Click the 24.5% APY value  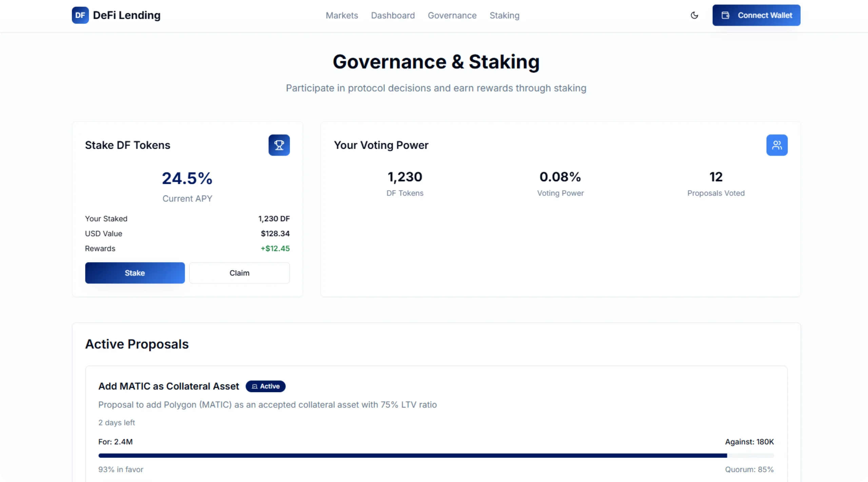(x=187, y=178)
